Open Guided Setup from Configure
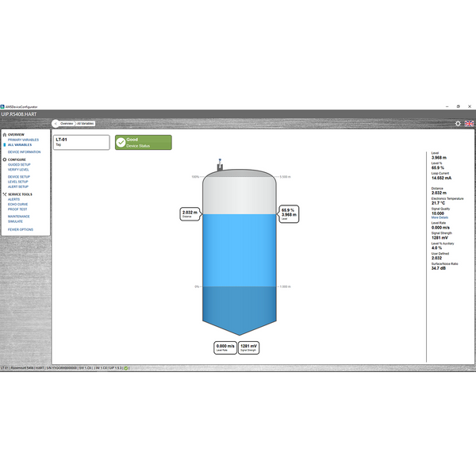Viewport: 476px width, 476px height. 20,165
